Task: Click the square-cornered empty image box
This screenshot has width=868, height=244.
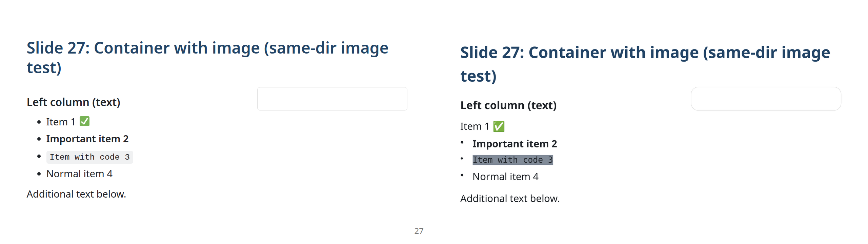Action: point(332,99)
